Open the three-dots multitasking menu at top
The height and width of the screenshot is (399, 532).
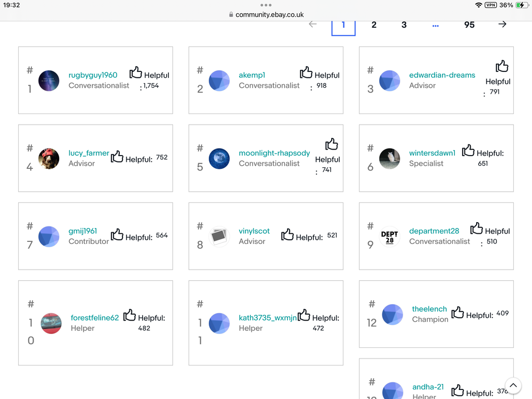(x=266, y=5)
